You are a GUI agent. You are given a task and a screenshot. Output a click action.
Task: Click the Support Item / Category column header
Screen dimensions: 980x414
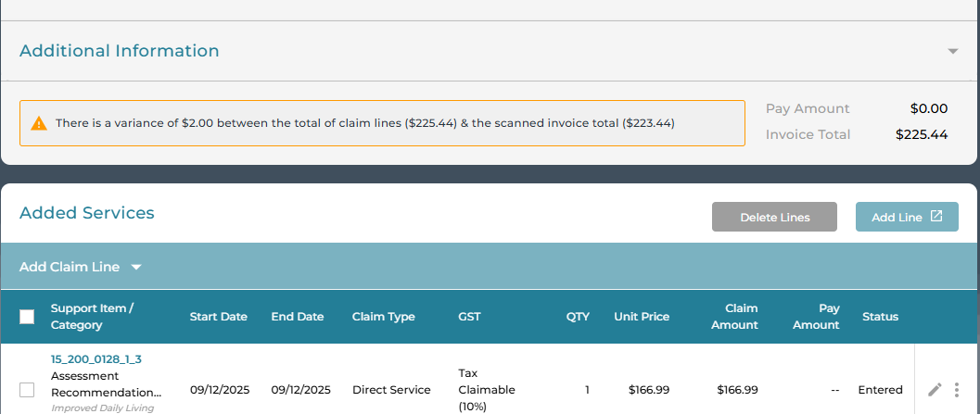[x=92, y=317]
